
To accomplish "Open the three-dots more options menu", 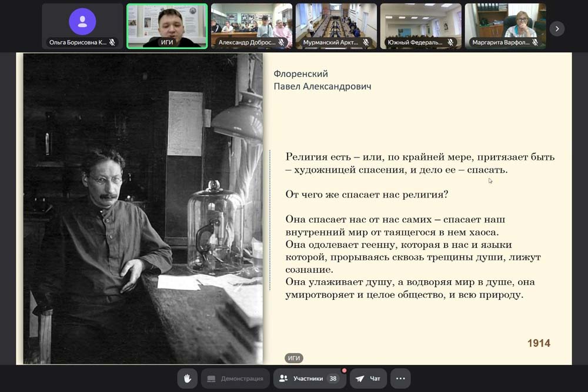I will [400, 378].
